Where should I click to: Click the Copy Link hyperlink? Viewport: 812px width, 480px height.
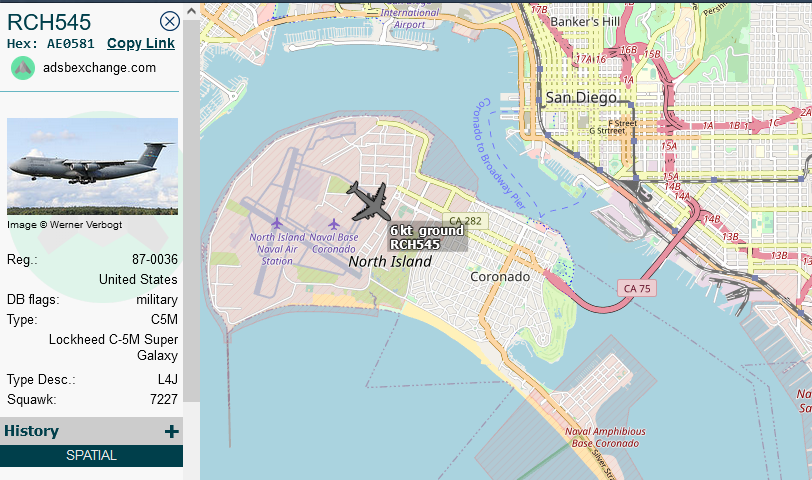[x=141, y=43]
